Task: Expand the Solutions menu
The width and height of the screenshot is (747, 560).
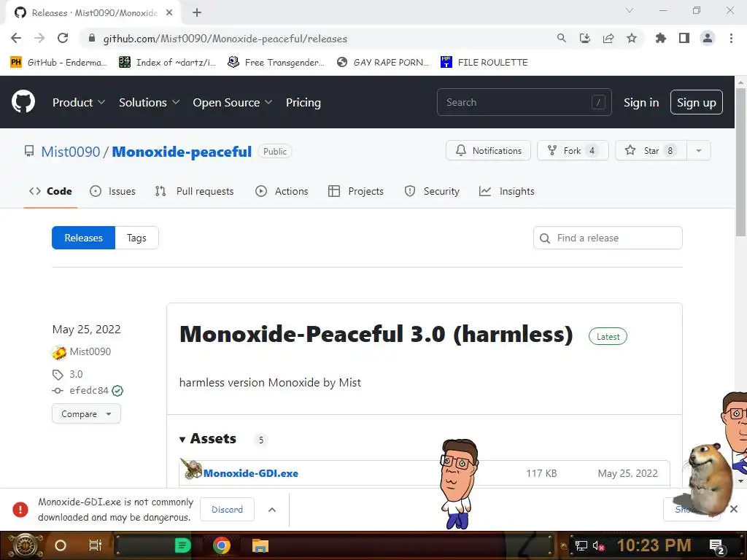Action: point(149,102)
